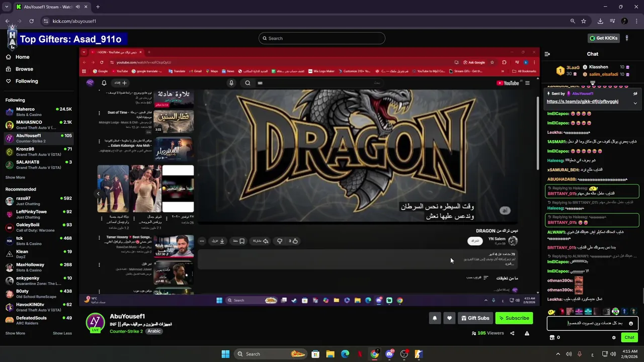The width and height of the screenshot is (644, 362).
Task: Open File Explorer from taskbar
Action: [x=330, y=354]
